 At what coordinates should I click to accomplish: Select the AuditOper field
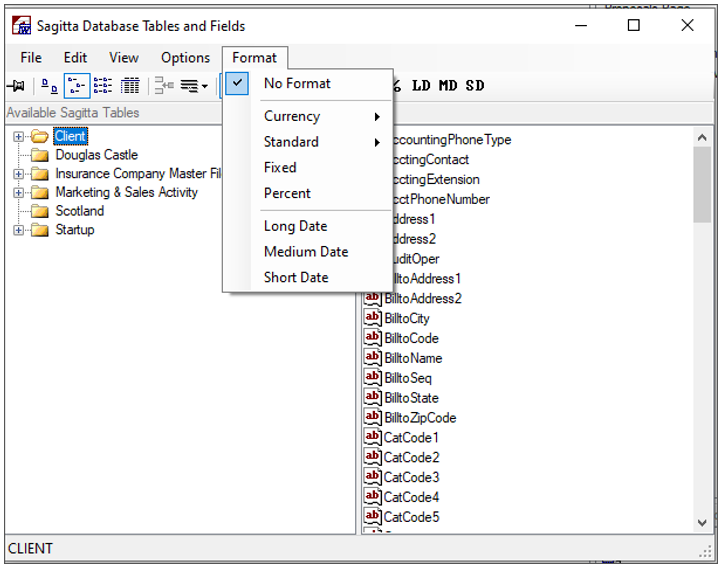(x=416, y=259)
